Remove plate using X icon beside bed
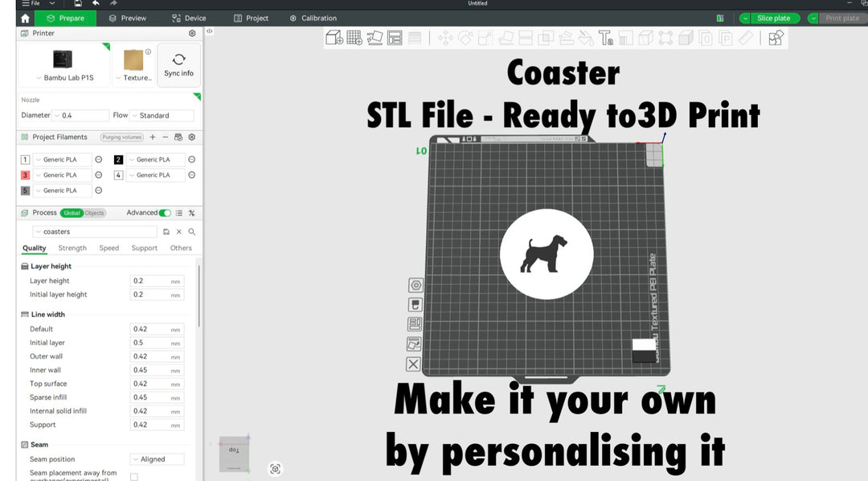868x481 pixels. (x=414, y=364)
